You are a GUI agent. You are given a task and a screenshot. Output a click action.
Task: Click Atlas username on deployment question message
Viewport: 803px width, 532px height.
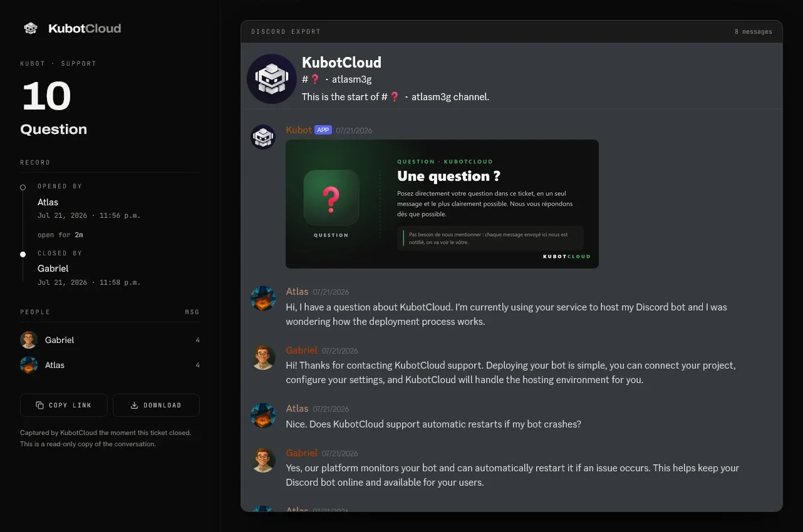(x=297, y=292)
